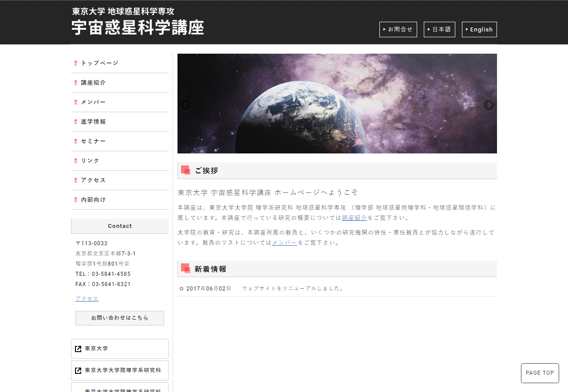Open the 進学情報 menu item
This screenshot has width=568, height=392.
120,122
